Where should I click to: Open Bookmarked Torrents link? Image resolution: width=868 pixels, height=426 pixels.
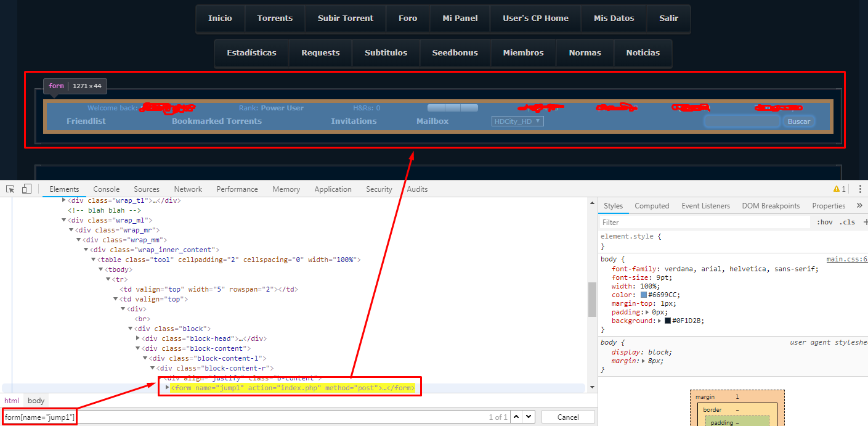pos(217,121)
